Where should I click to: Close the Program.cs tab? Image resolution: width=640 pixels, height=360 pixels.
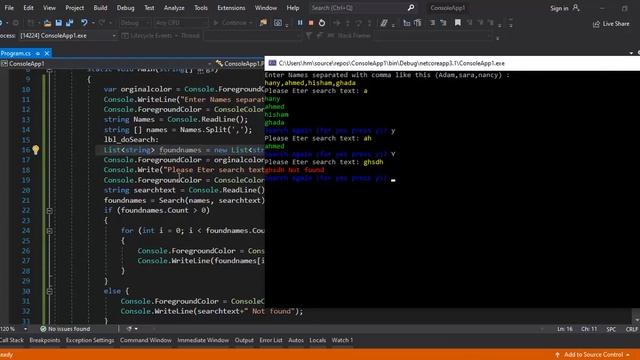[x=47, y=53]
